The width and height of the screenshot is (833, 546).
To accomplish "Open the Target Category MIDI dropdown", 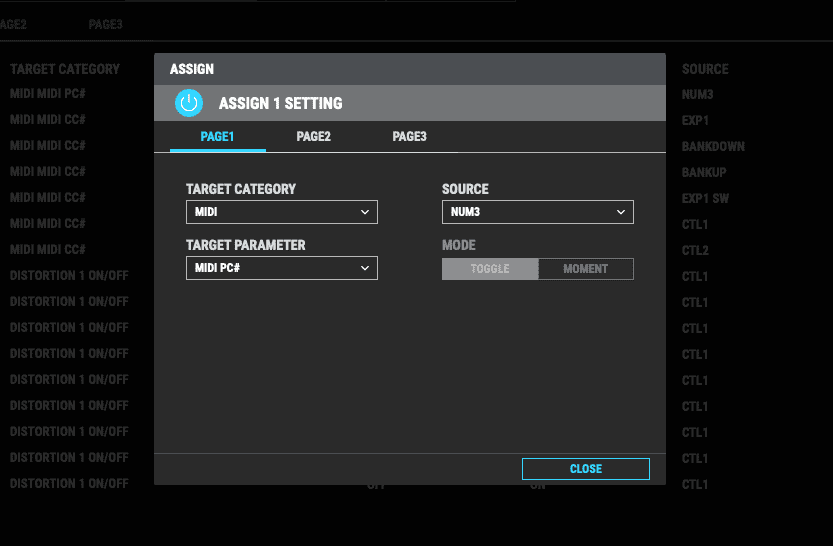I will click(x=282, y=212).
